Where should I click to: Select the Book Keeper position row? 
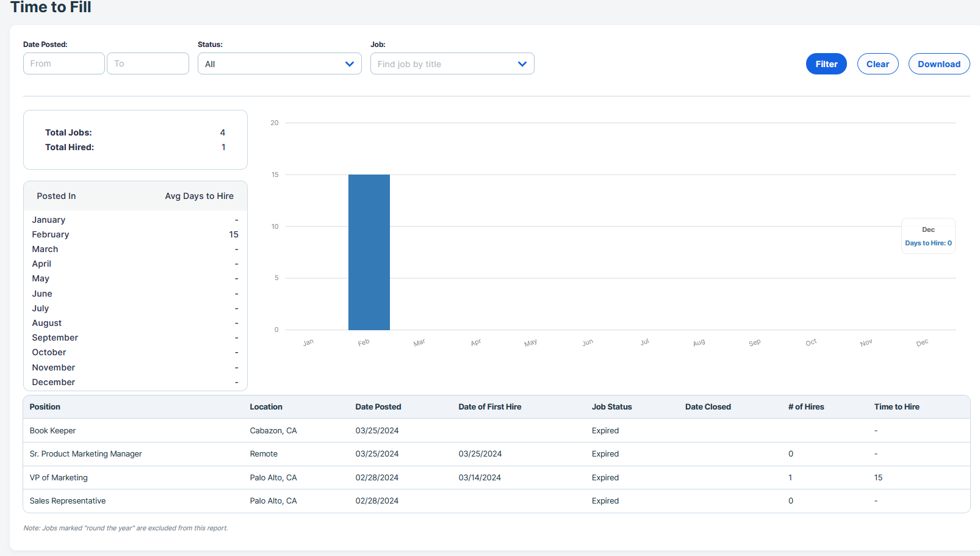[x=52, y=431]
